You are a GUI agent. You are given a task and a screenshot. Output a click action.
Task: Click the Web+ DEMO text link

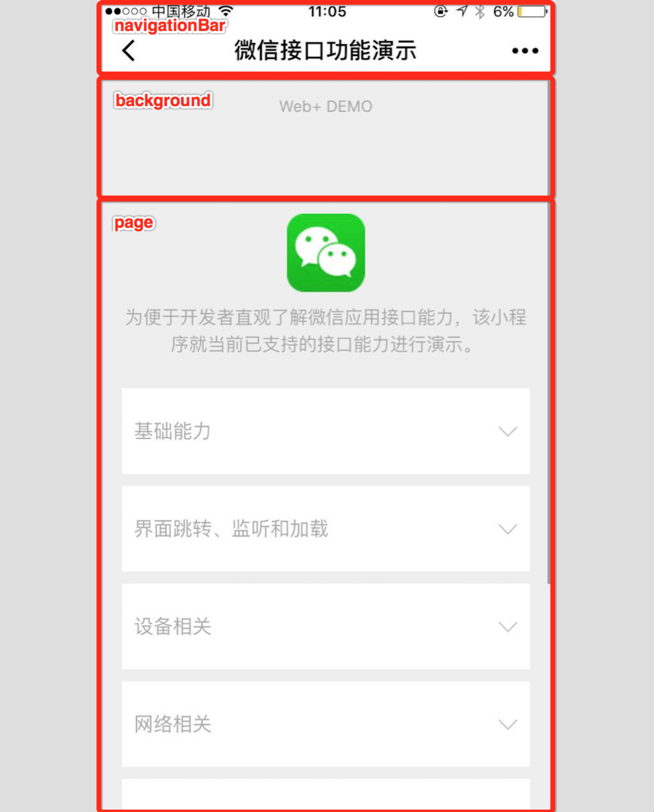[x=326, y=106]
